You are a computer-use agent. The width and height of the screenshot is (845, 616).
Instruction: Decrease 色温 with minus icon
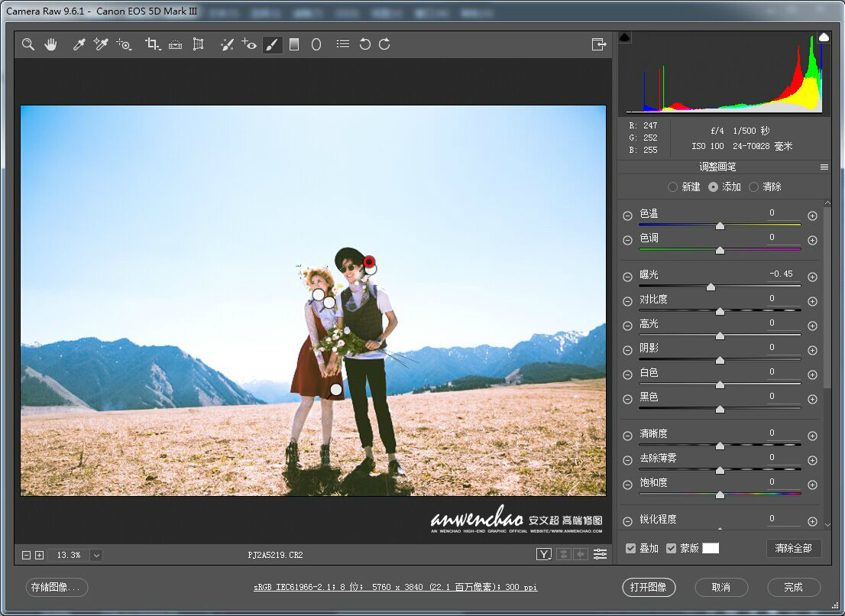pos(627,216)
